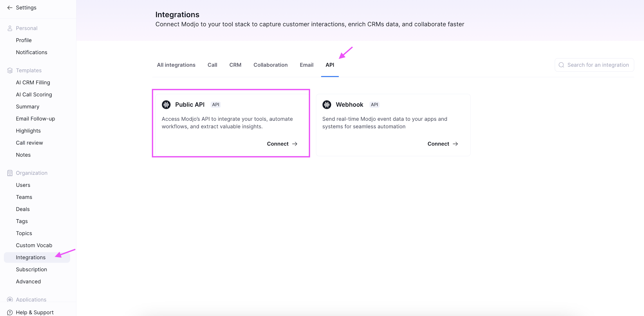
Task: Select the Summary template page
Action: [x=28, y=107]
